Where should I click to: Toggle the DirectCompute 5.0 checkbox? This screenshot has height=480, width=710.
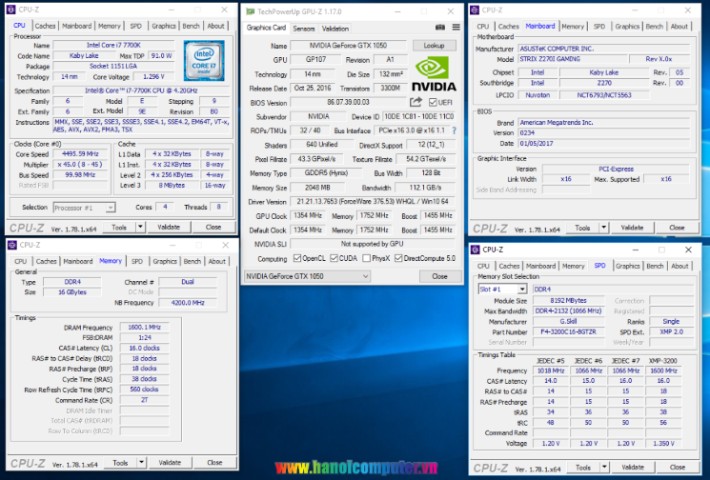click(398, 258)
